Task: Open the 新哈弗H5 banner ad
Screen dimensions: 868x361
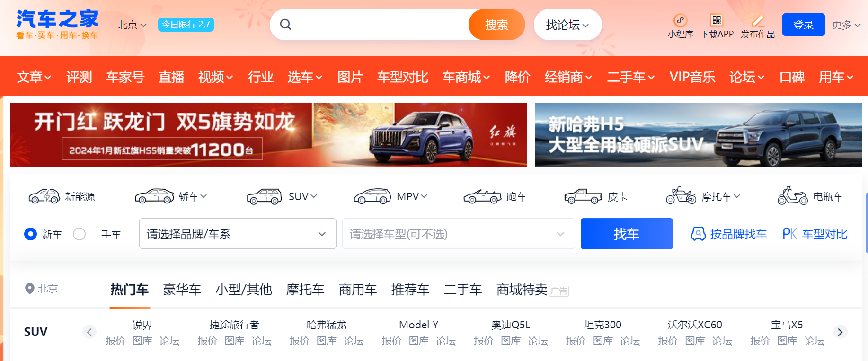Action: [699, 135]
